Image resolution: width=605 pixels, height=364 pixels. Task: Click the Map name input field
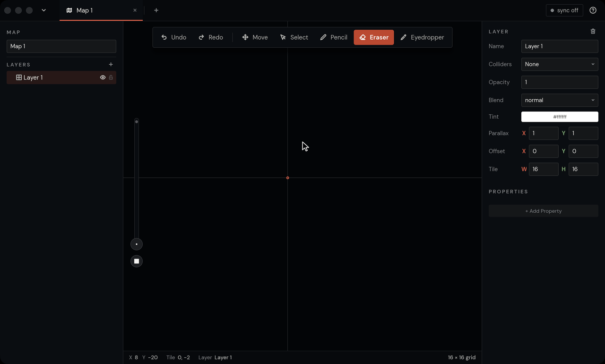point(61,46)
